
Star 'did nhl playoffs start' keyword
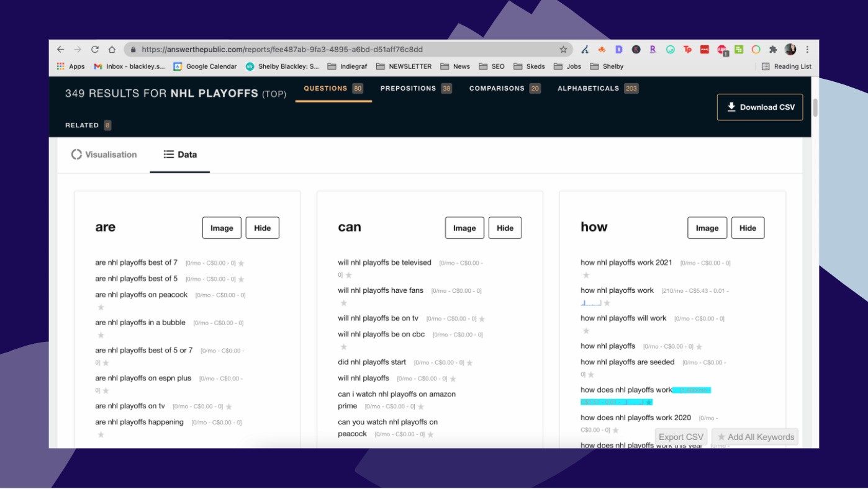[470, 363]
